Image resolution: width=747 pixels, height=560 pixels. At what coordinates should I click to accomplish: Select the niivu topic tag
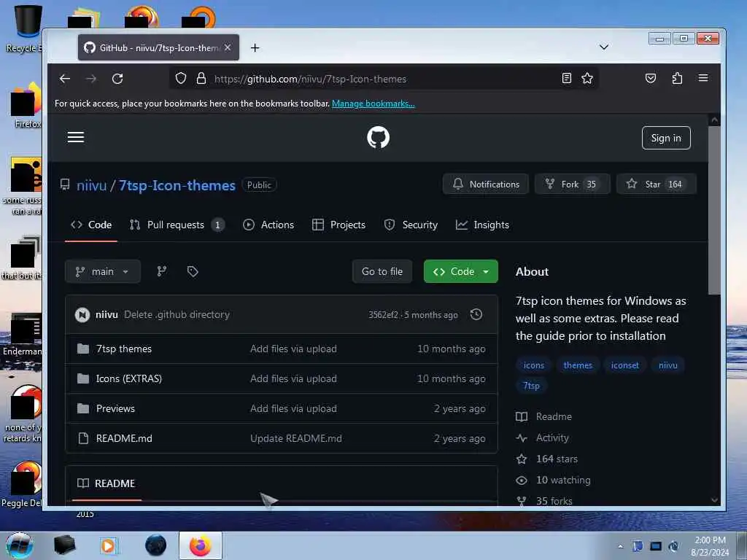(x=668, y=365)
